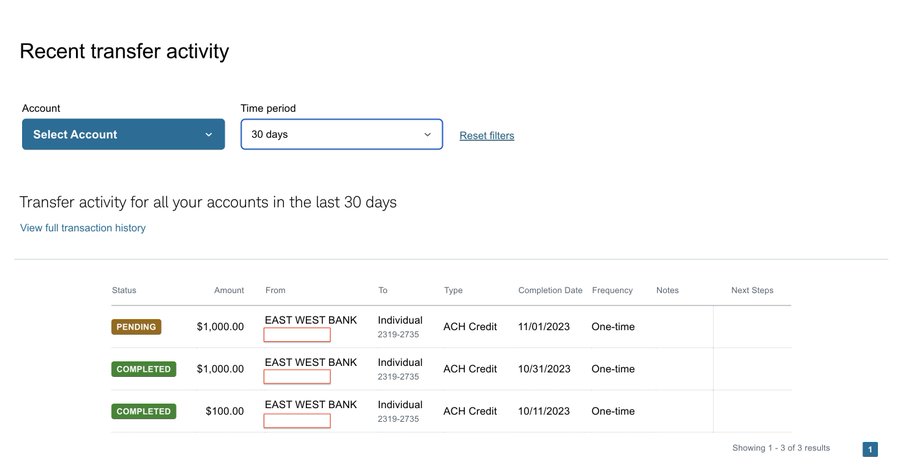Click the $1,000.00 amount in pending row
This screenshot has width=900, height=466.
pos(220,327)
